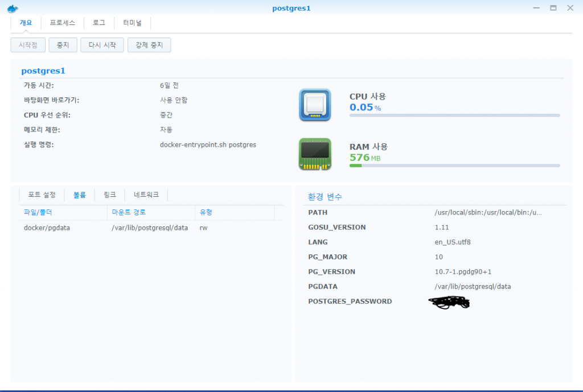Click the RAM usage progress bar
Image resolution: width=583 pixels, height=392 pixels.
point(454,166)
